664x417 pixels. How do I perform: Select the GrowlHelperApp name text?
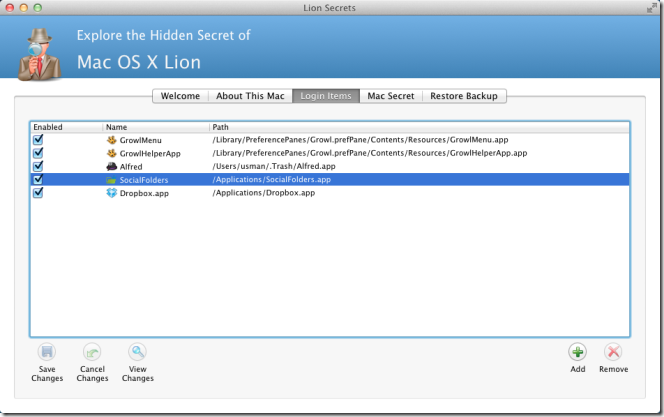pos(150,154)
